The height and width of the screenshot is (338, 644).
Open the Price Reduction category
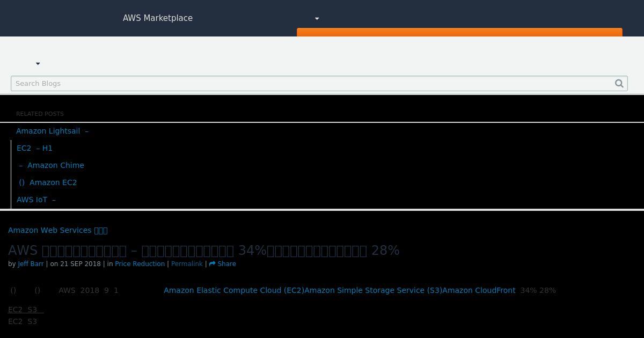[x=140, y=264]
